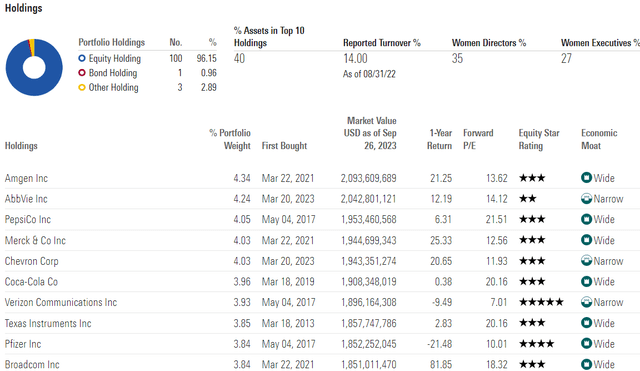Screen dimensions: 640x371
Task: Sort by Economic Moat column header
Action: coord(599,139)
